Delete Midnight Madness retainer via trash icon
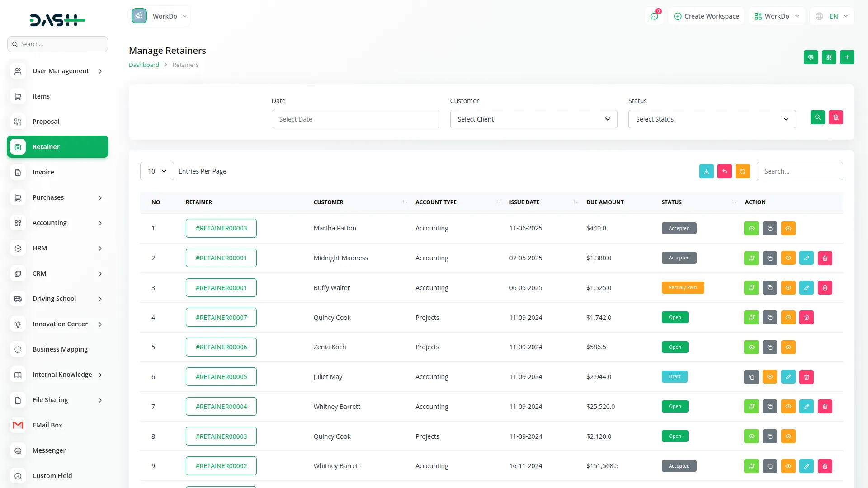Screen dimensions: 868x488 point(825,258)
